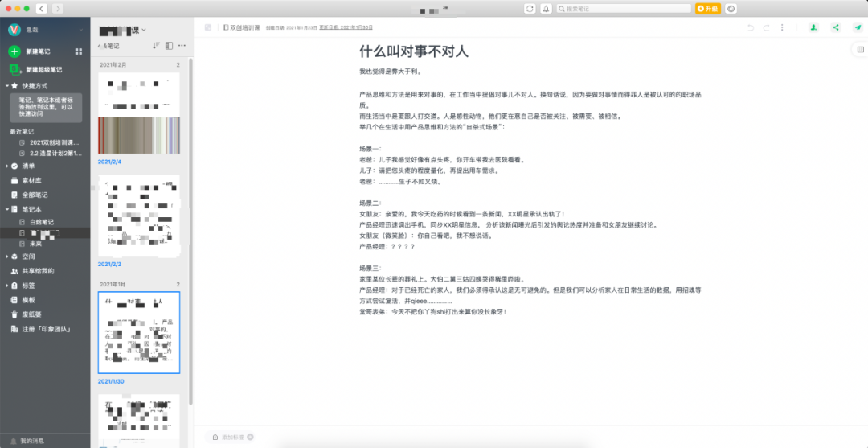
Task: Open the three-dot menu in the note toolbar
Action: point(782,27)
